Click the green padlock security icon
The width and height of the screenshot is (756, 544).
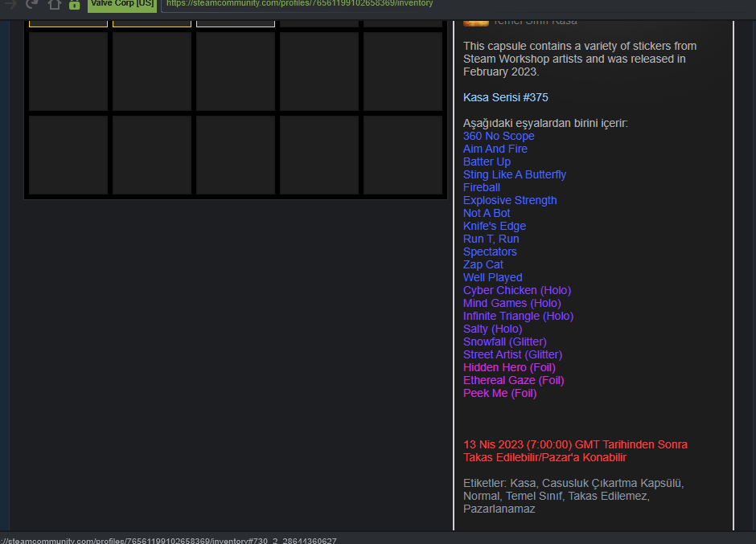click(x=74, y=4)
